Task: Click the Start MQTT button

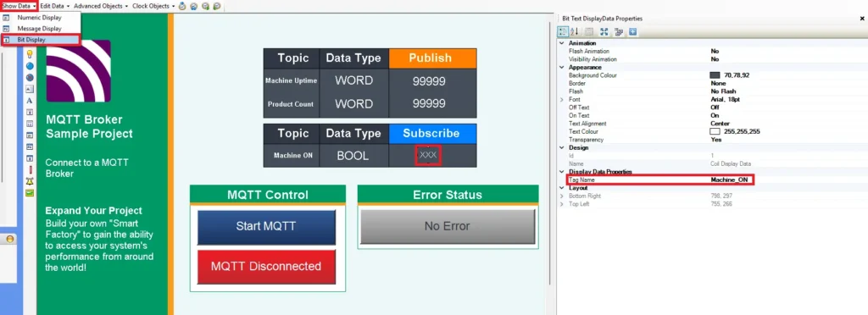Action: [266, 227]
